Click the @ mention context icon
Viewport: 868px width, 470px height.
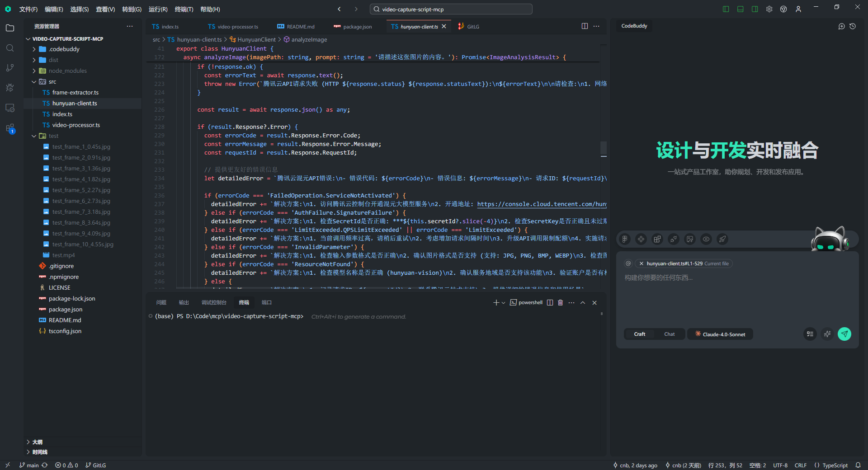tap(628, 263)
